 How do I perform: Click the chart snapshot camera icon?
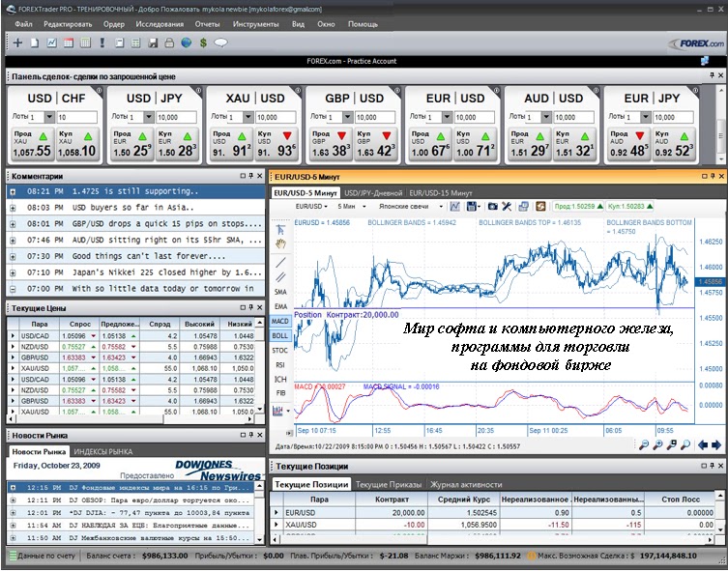493,207
